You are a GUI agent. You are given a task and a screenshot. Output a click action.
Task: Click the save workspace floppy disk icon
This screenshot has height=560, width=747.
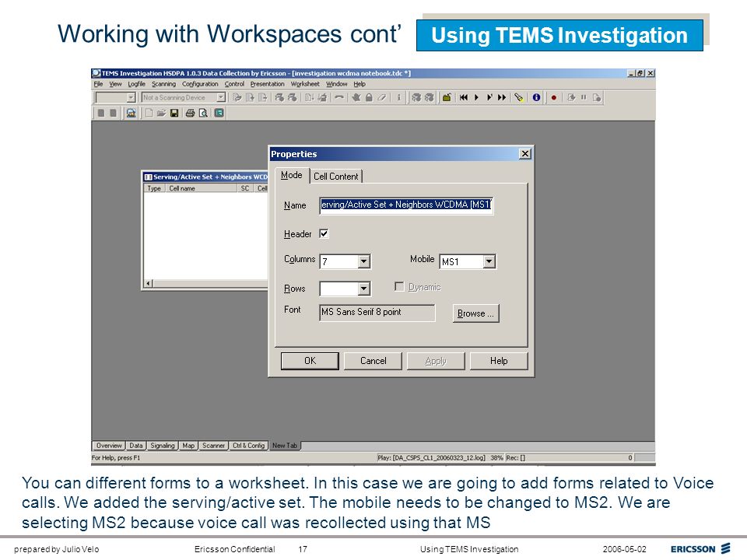[x=174, y=113]
